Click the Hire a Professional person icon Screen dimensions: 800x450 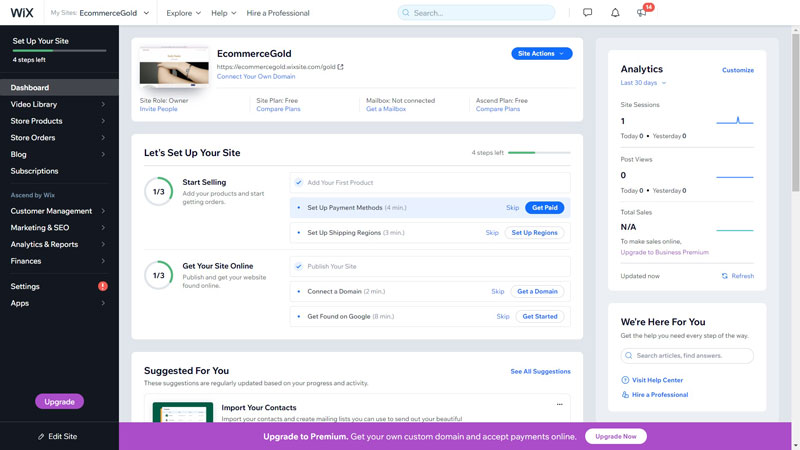tap(625, 394)
